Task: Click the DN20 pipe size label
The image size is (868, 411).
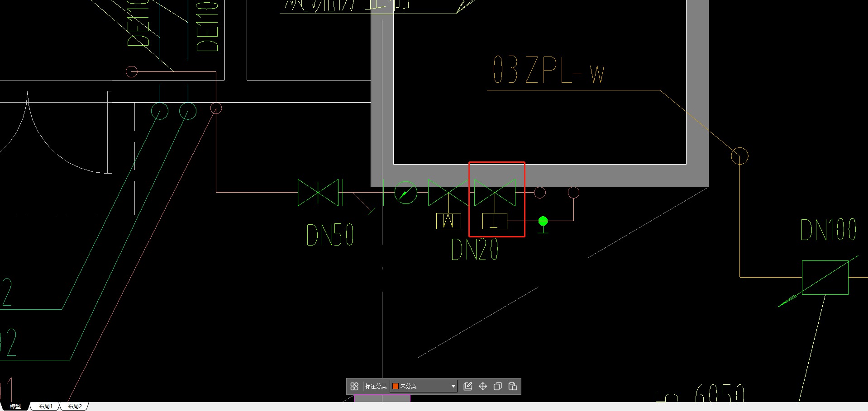Action: pos(475,250)
